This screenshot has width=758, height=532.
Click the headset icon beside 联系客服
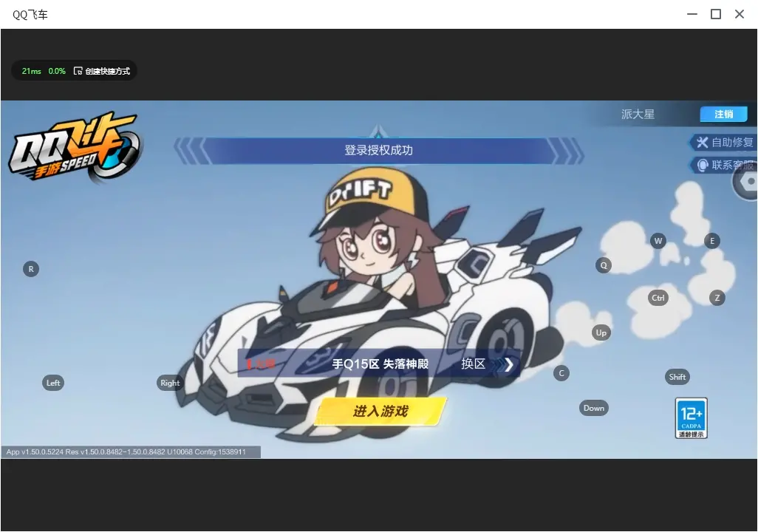(x=703, y=166)
